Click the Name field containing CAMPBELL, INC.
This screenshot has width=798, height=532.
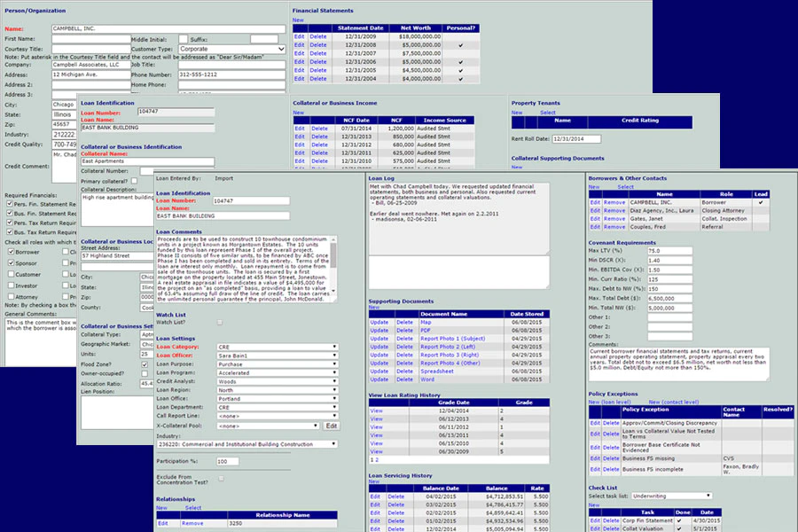168,29
